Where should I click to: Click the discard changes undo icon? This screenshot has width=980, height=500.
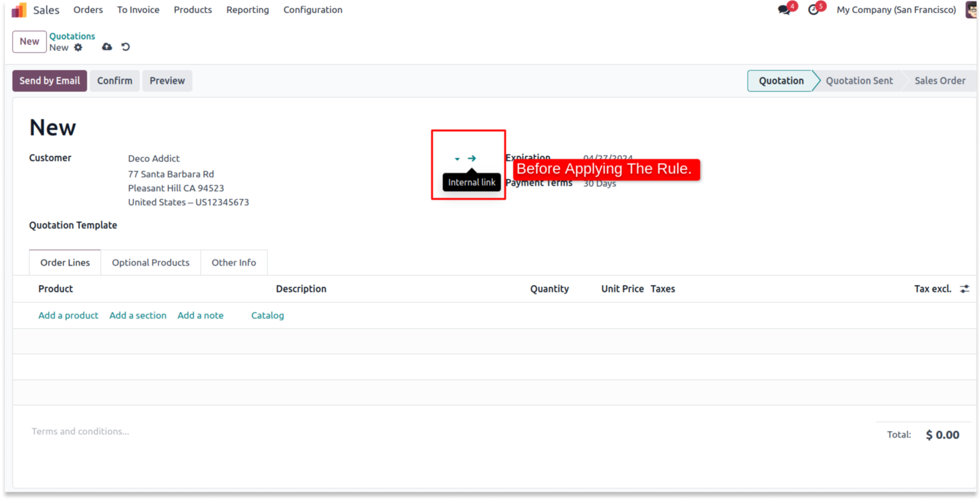pyautogui.click(x=126, y=47)
